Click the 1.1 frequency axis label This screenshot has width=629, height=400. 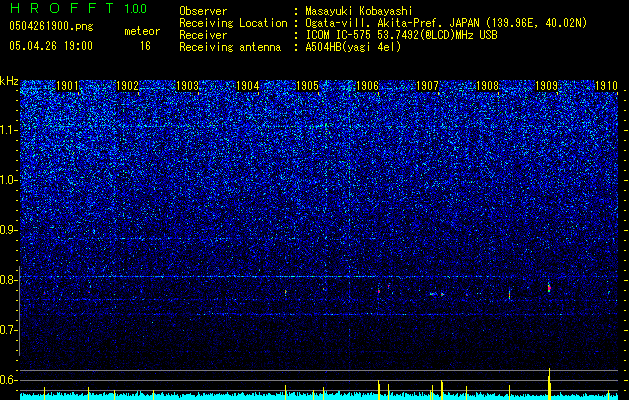click(9, 130)
